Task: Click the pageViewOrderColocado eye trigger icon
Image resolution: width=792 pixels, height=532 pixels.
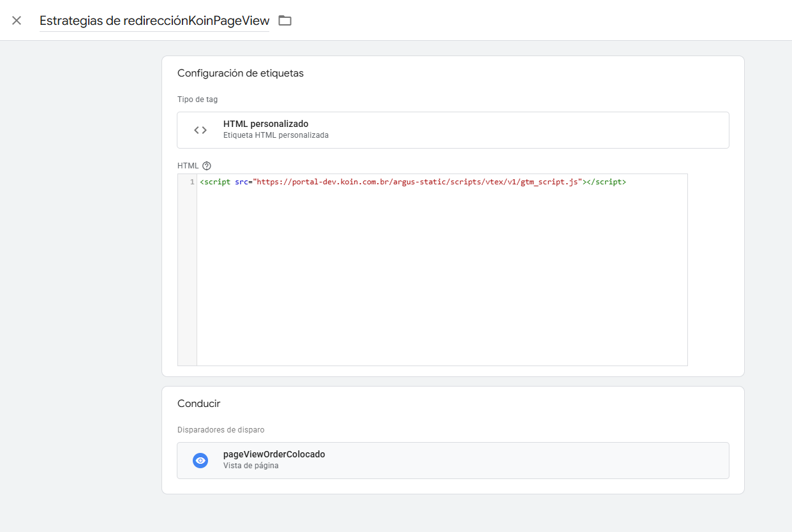Action: (x=200, y=461)
